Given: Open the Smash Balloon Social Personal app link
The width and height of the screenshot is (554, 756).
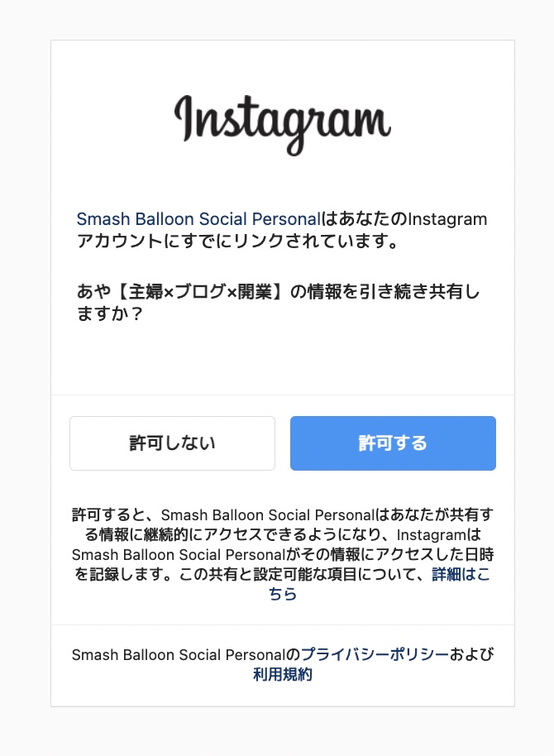Looking at the screenshot, I should 198,219.
